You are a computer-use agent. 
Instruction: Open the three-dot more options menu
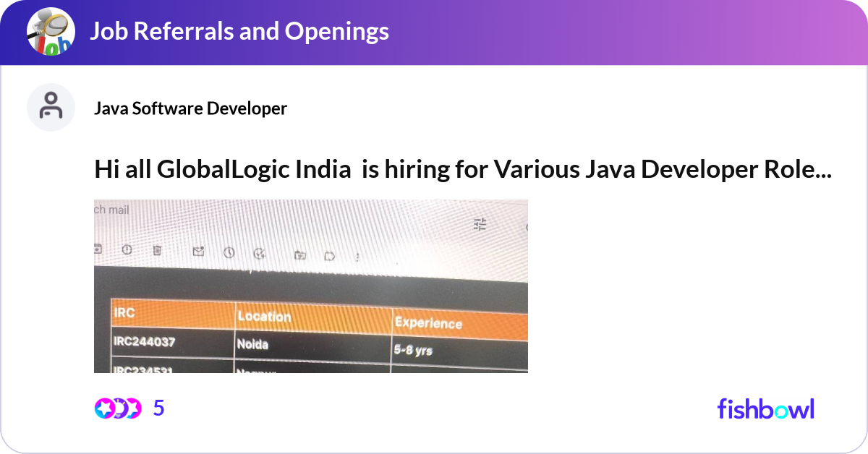click(357, 255)
